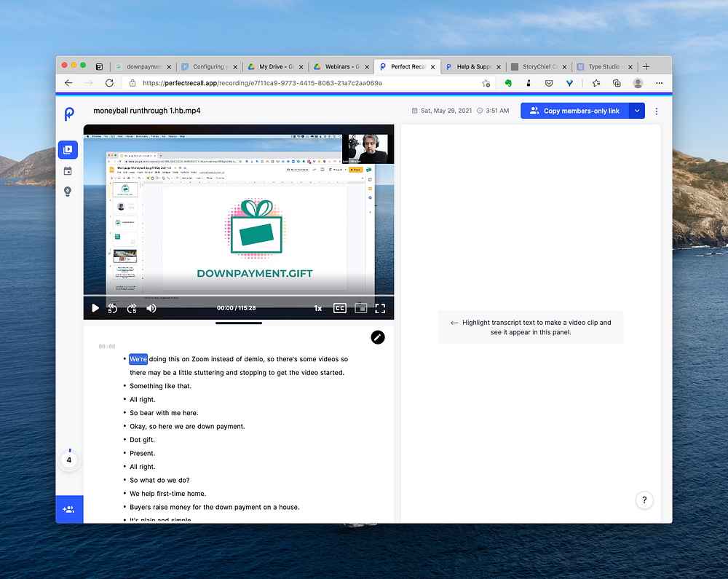This screenshot has width=728, height=579.
Task: Click transcript line Dot gift.
Action: click(142, 440)
